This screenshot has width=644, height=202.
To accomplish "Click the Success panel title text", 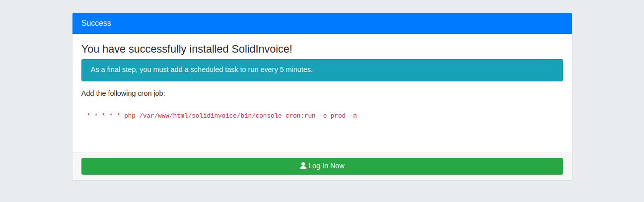I will point(96,23).
